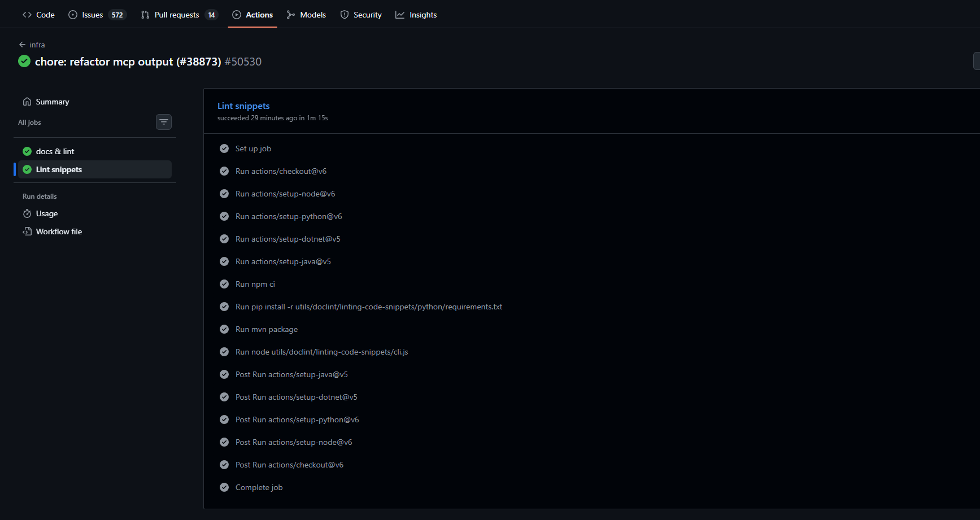The height and width of the screenshot is (520, 980).
Task: Click the #50530 run number link
Action: coord(243,62)
